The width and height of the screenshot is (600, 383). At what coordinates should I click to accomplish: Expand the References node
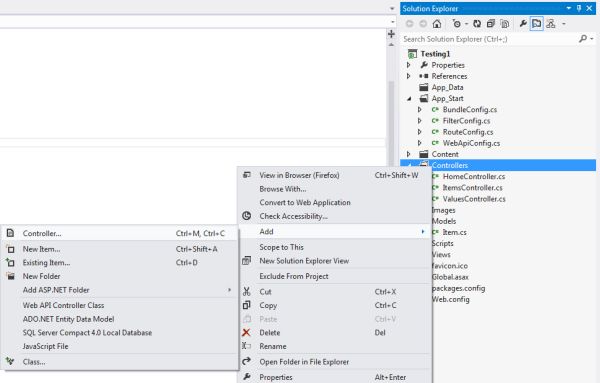[x=409, y=76]
